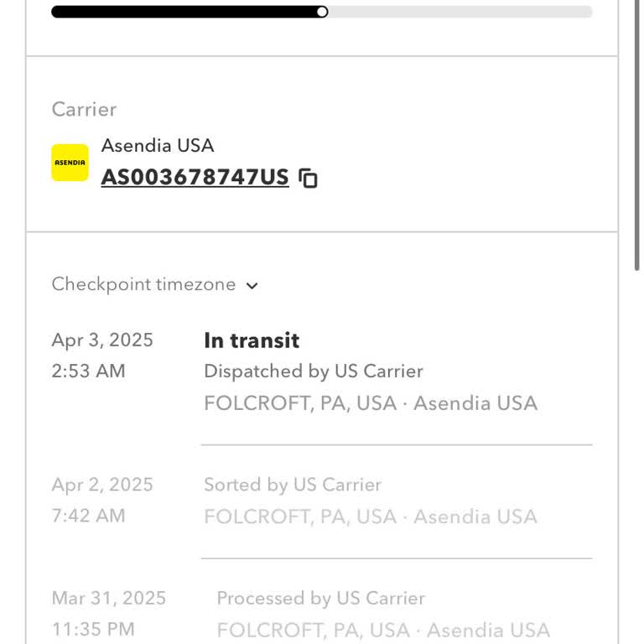Select the Mar 31, 2025 checkpoint date
Screen dimensions: 644x644
pos(109,599)
